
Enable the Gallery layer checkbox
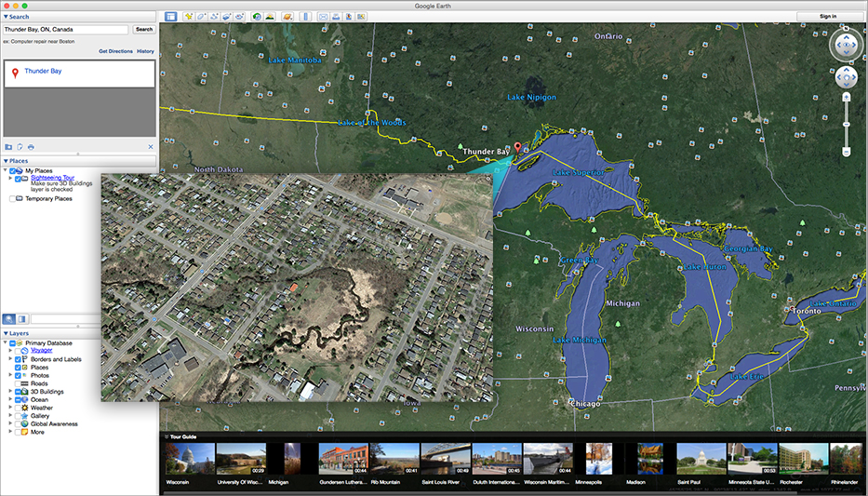(x=18, y=416)
